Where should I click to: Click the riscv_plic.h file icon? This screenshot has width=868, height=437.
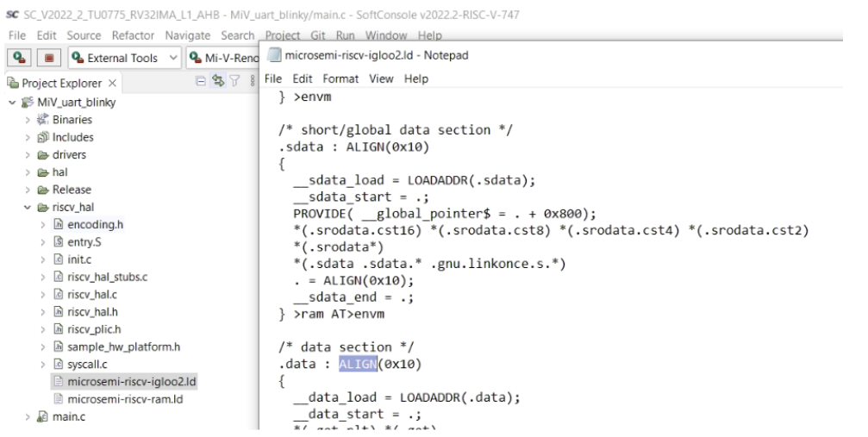pyautogui.click(x=58, y=329)
